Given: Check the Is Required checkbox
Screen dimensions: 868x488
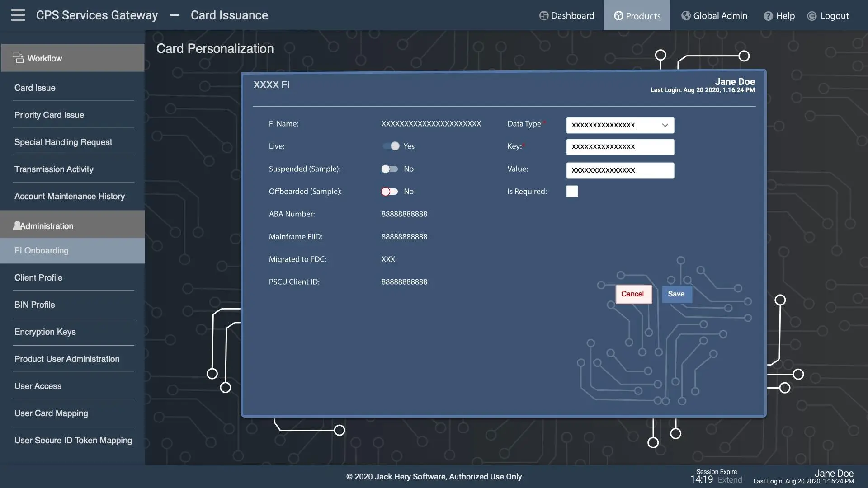Looking at the screenshot, I should coord(572,192).
